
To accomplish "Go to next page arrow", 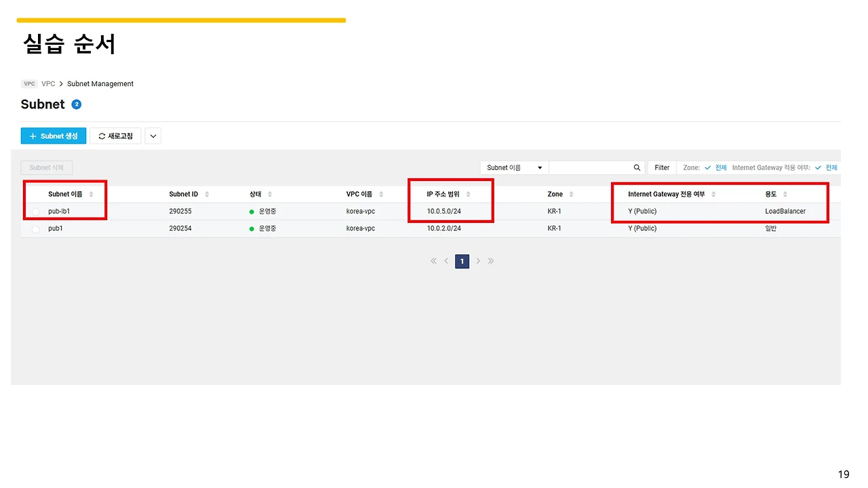I will point(478,261).
